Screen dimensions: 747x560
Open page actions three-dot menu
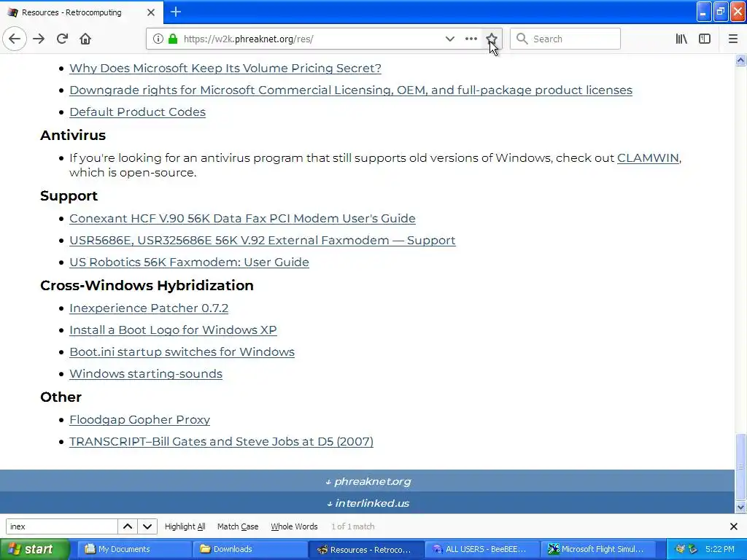[471, 39]
